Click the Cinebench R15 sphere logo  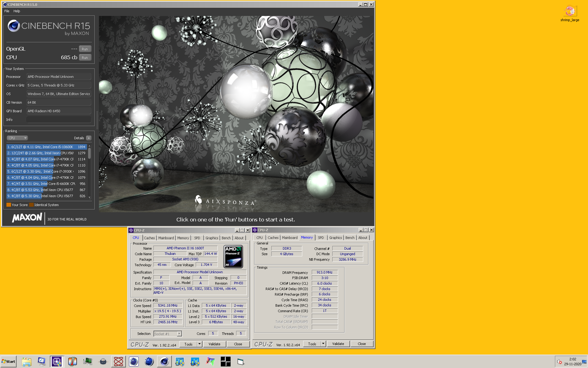14,26
